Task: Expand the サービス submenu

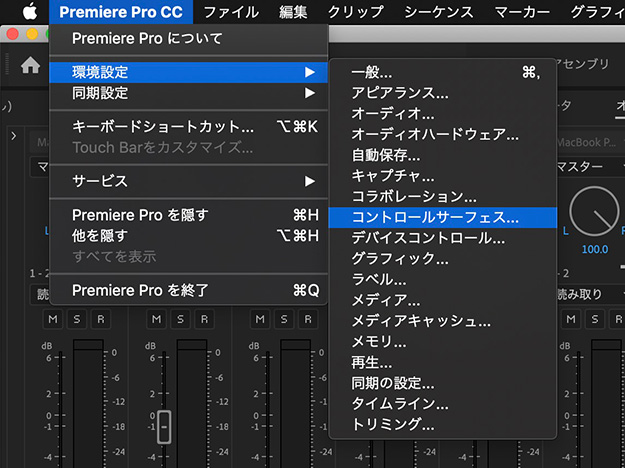Action: [x=190, y=181]
